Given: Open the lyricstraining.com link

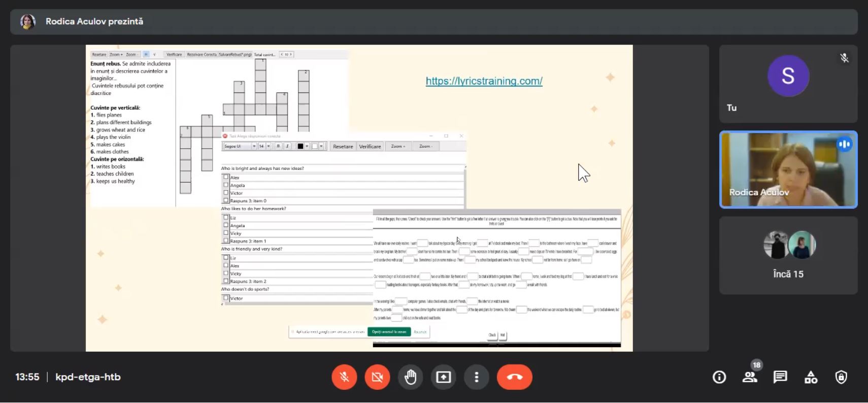Looking at the screenshot, I should tap(484, 81).
